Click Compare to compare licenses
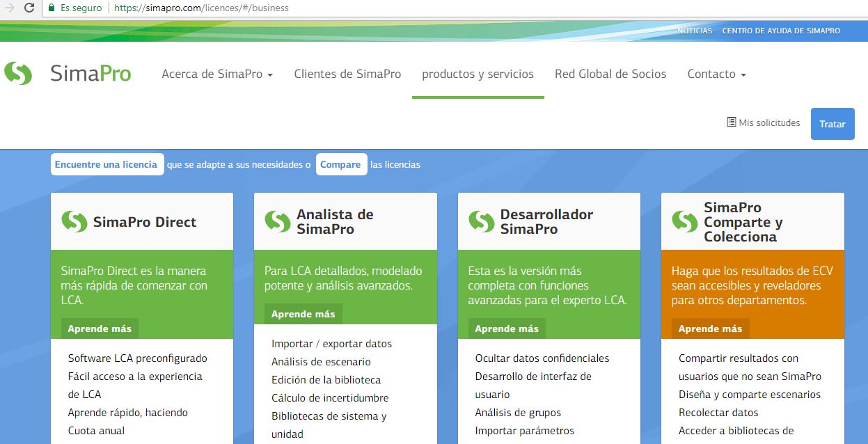This screenshot has width=868, height=444. click(x=341, y=164)
